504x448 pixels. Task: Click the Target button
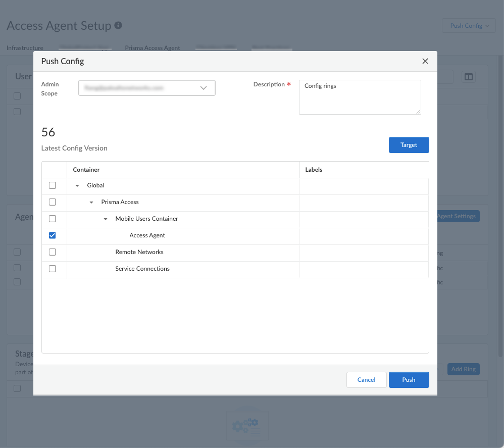tap(409, 145)
